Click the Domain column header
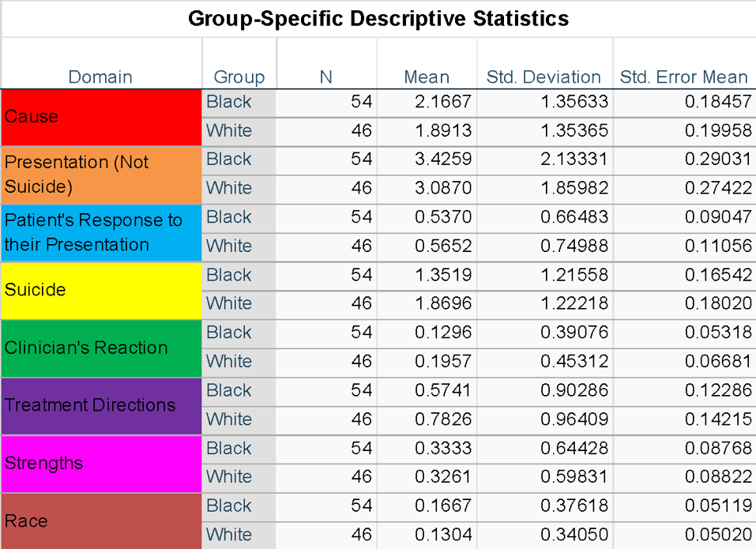 pyautogui.click(x=100, y=77)
